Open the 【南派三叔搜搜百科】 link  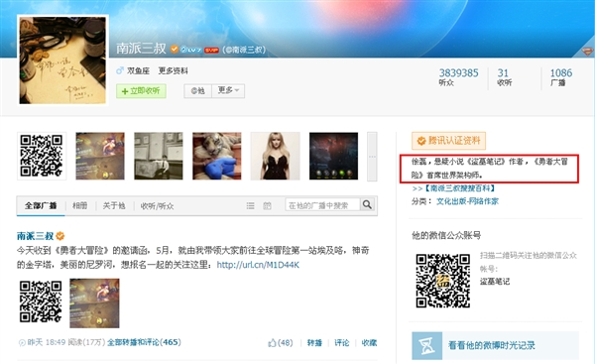click(459, 188)
